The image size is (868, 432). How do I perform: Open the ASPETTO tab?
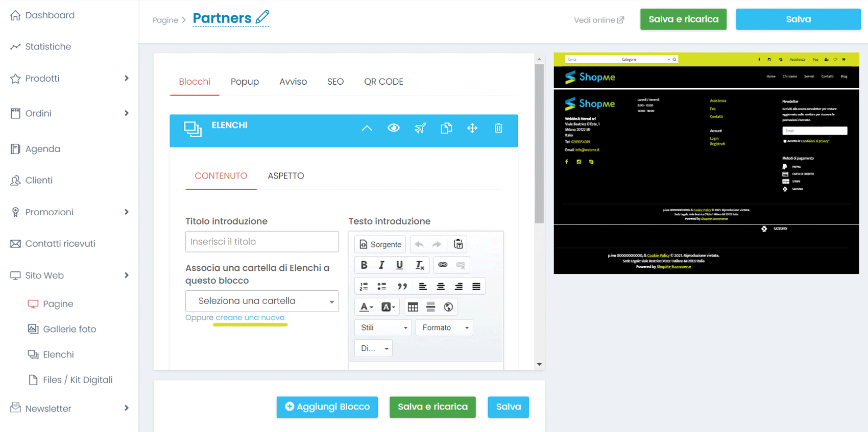[x=286, y=176]
